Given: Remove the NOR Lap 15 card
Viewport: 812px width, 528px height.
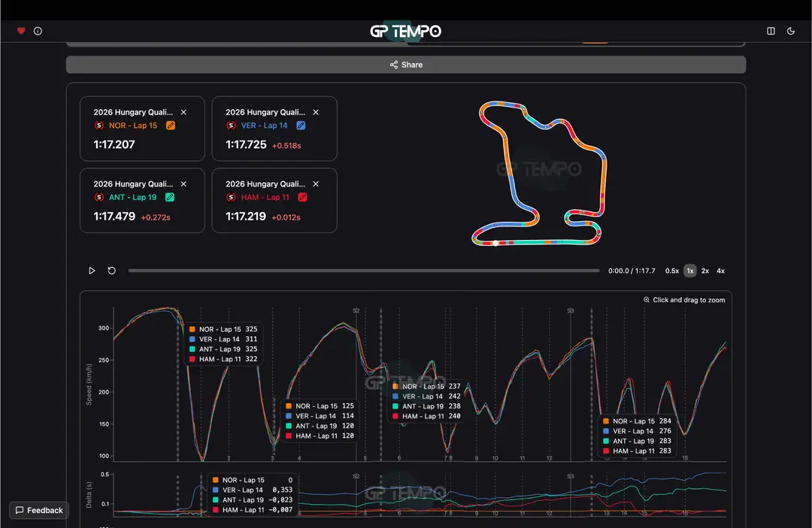Looking at the screenshot, I should [x=183, y=112].
